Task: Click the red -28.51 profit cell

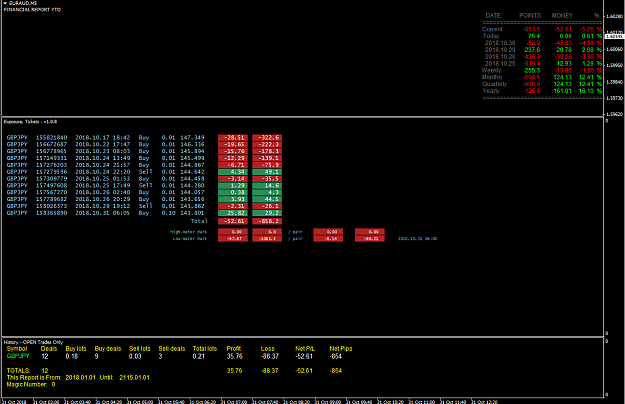Action: 233,138
